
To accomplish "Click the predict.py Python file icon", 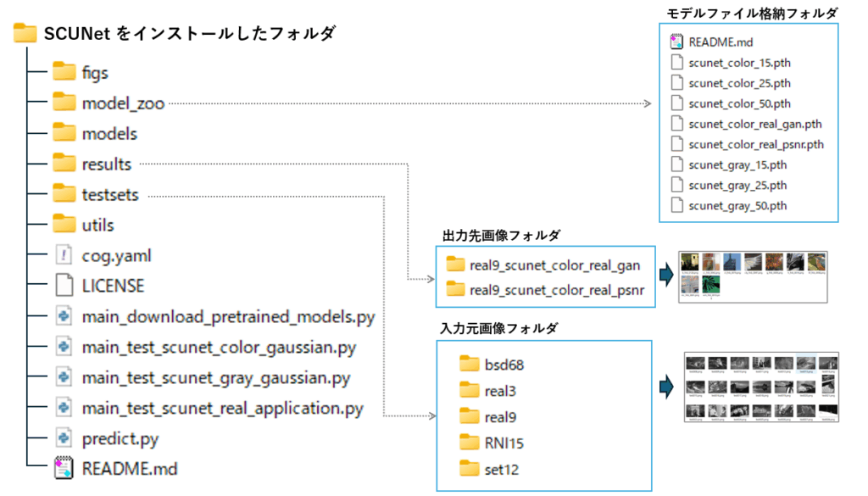I will pos(64,437).
